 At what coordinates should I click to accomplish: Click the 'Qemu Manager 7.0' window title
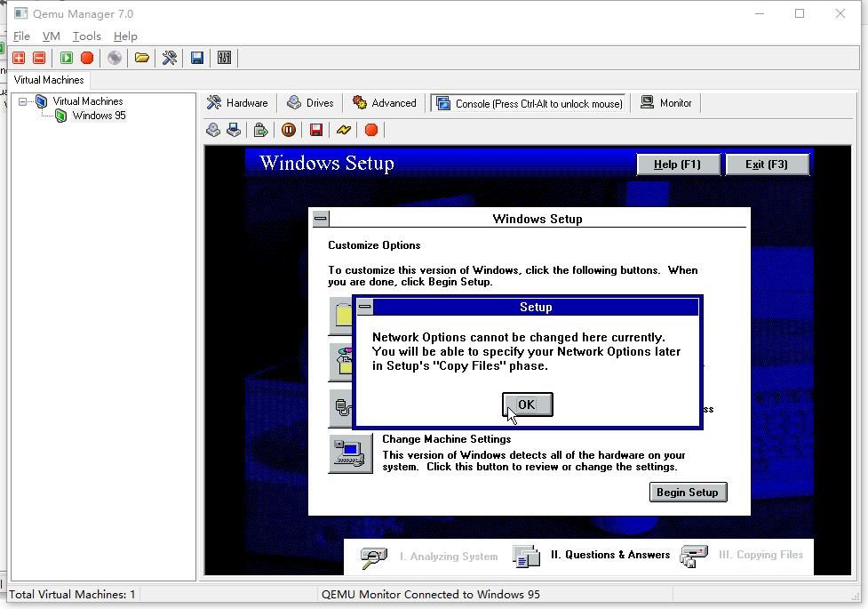83,14
